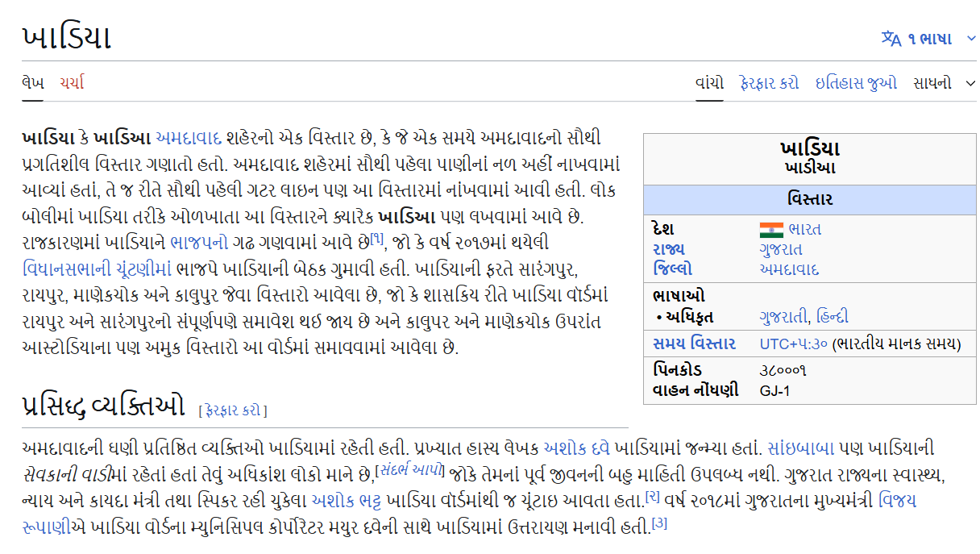Open the અમદાવાદ link in infobox
The width and height of the screenshot is (980, 554).
[x=789, y=269]
